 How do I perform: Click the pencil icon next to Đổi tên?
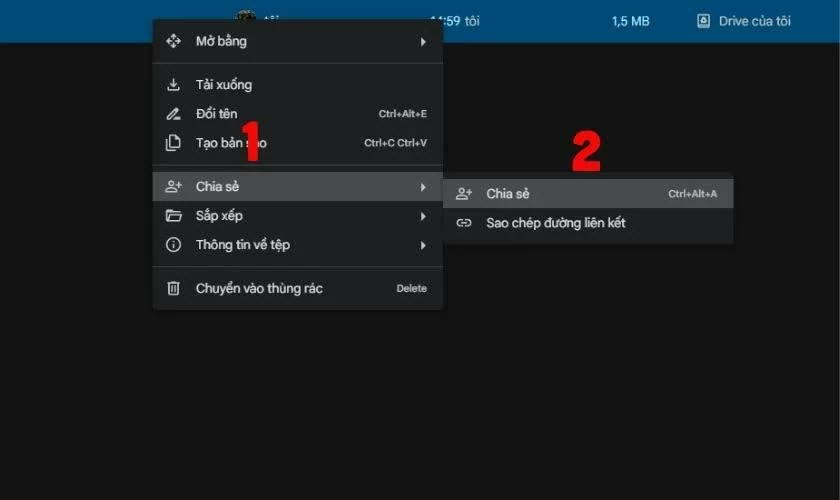click(x=173, y=114)
